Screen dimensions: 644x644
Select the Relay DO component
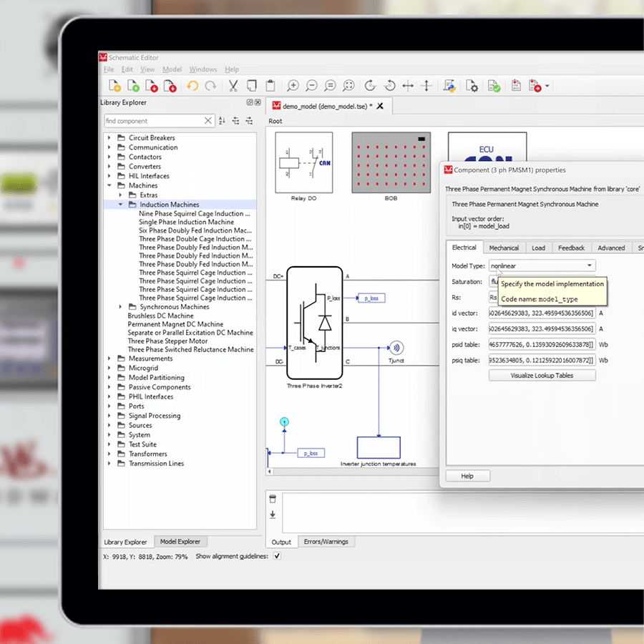point(304,162)
